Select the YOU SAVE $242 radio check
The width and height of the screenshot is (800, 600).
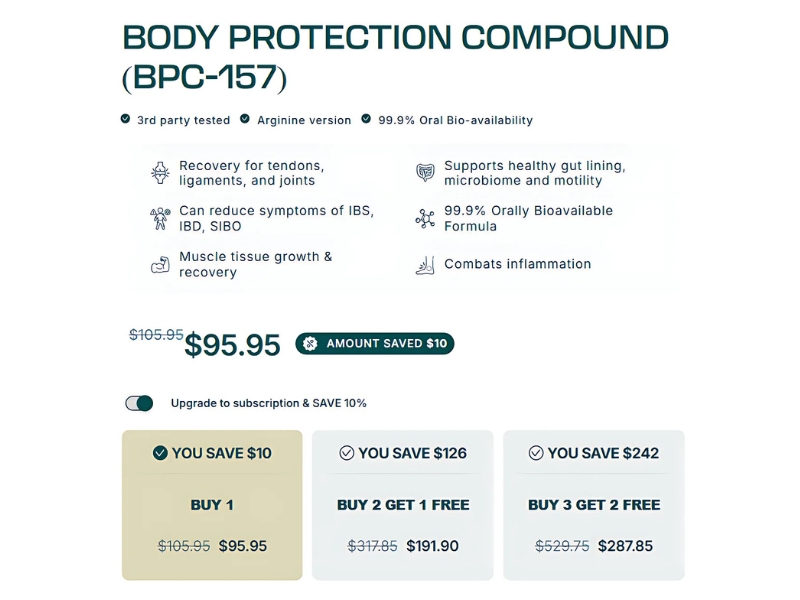point(536,453)
